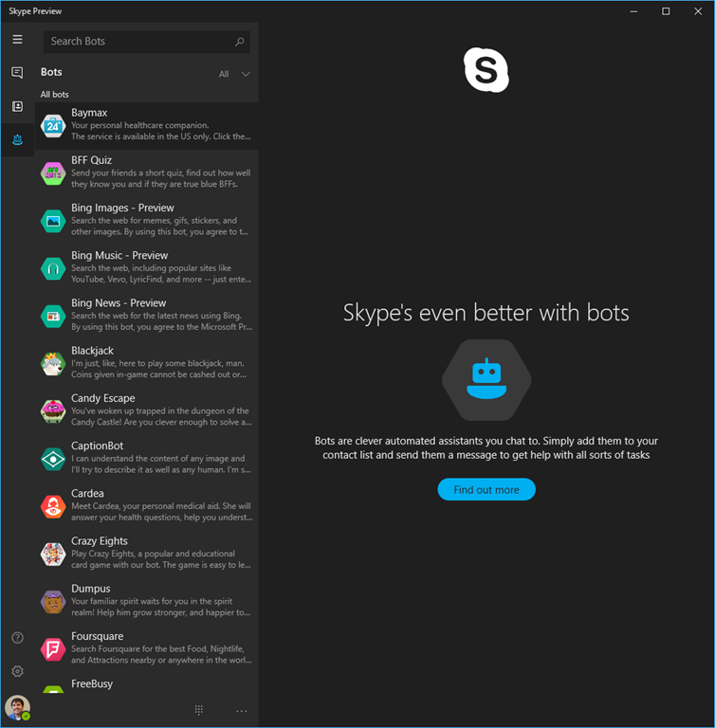Image resolution: width=715 pixels, height=728 pixels.
Task: Open the dial pad icon
Action: (x=199, y=710)
